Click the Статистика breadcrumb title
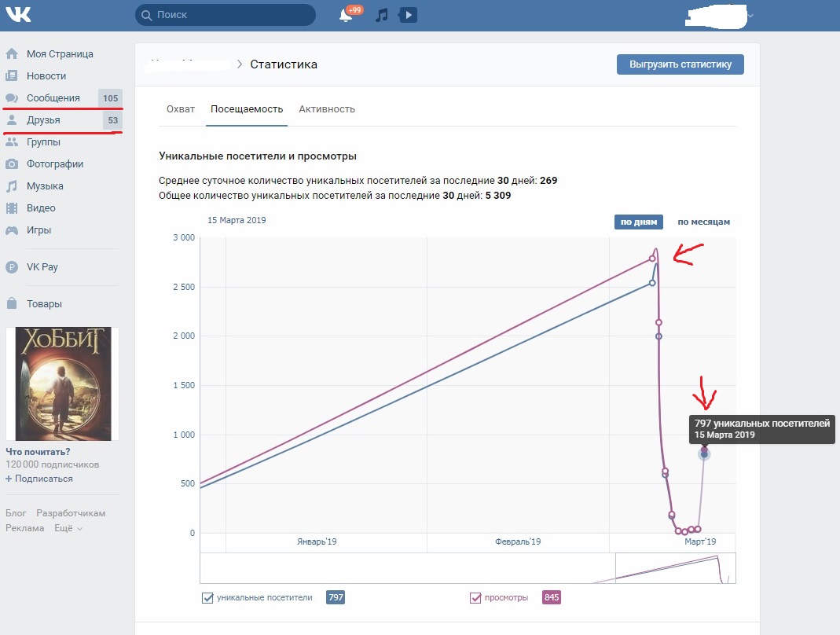The image size is (840, 635). tap(284, 64)
